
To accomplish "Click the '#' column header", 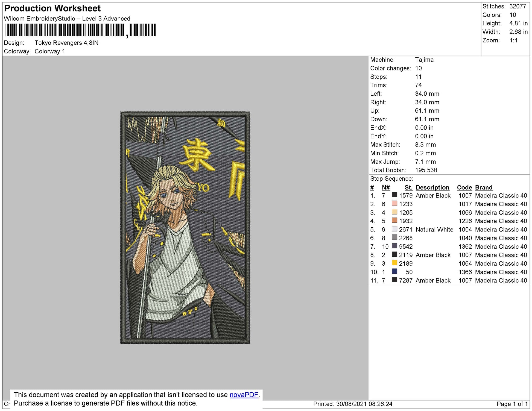I will click(372, 187).
